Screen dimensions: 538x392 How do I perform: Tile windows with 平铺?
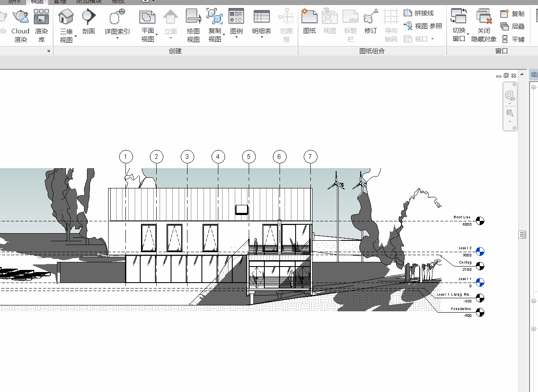point(513,39)
